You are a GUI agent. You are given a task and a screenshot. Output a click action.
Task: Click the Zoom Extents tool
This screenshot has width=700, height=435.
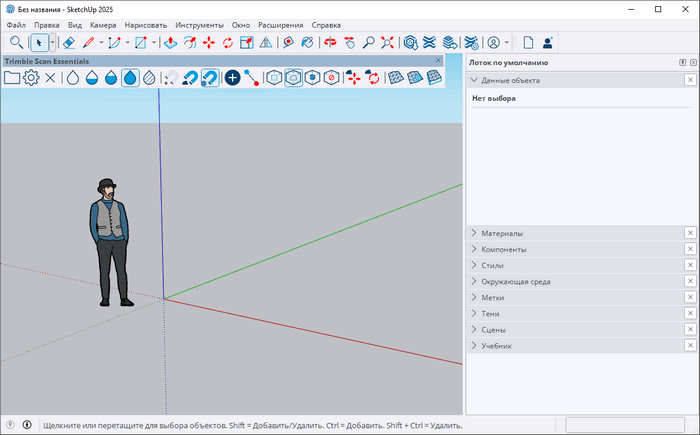point(387,43)
